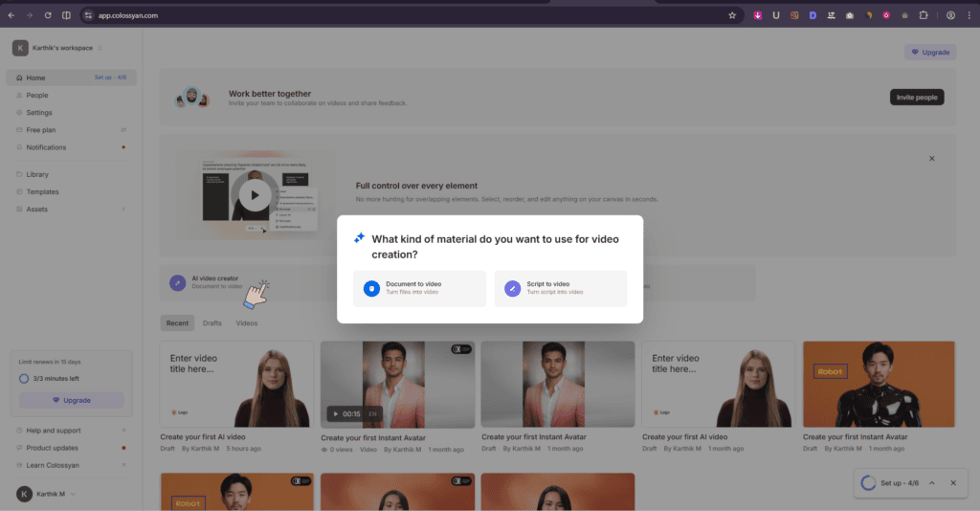
Task: Click the Settings gear icon
Action: 19,113
